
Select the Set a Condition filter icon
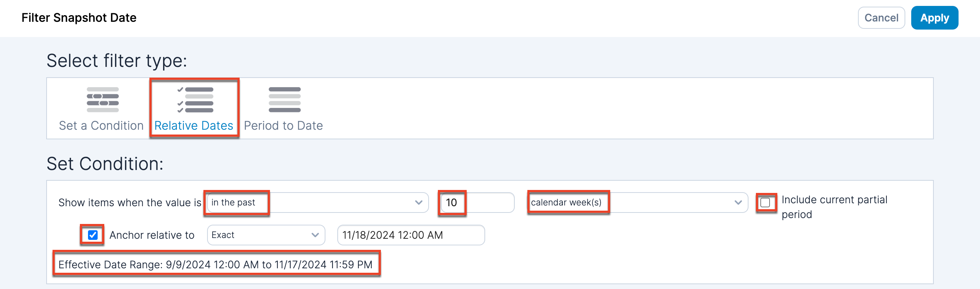coord(103,100)
